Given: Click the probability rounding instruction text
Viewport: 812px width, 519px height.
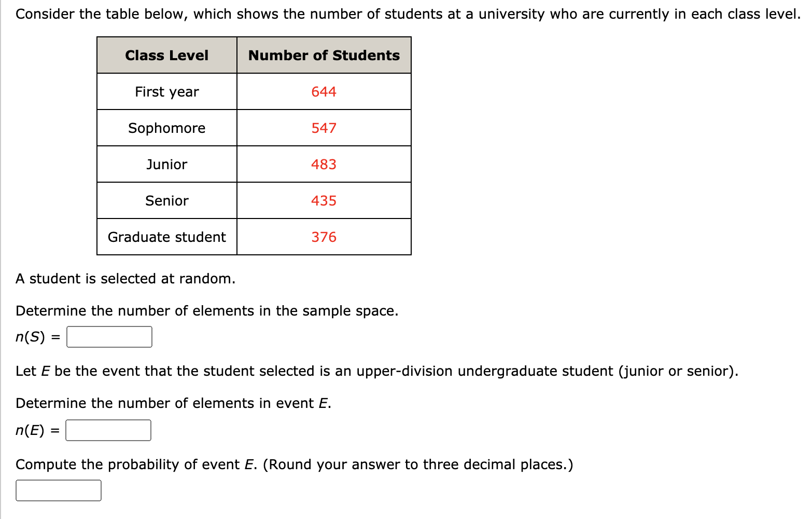Looking at the screenshot, I should pyautogui.click(x=293, y=464).
